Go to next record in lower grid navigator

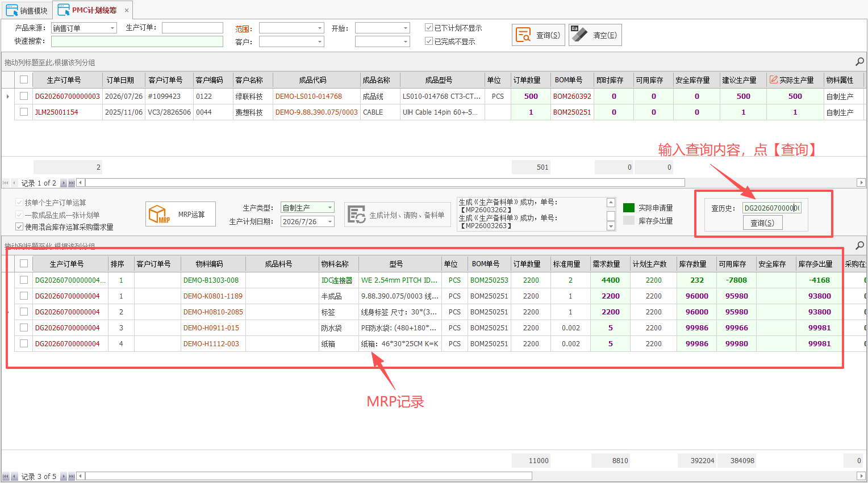tap(64, 476)
